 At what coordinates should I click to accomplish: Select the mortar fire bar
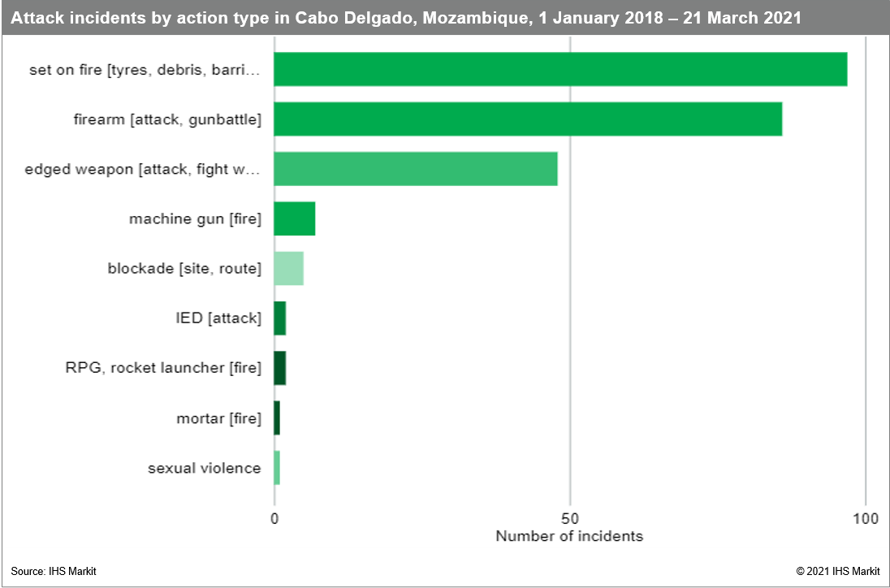click(x=277, y=418)
